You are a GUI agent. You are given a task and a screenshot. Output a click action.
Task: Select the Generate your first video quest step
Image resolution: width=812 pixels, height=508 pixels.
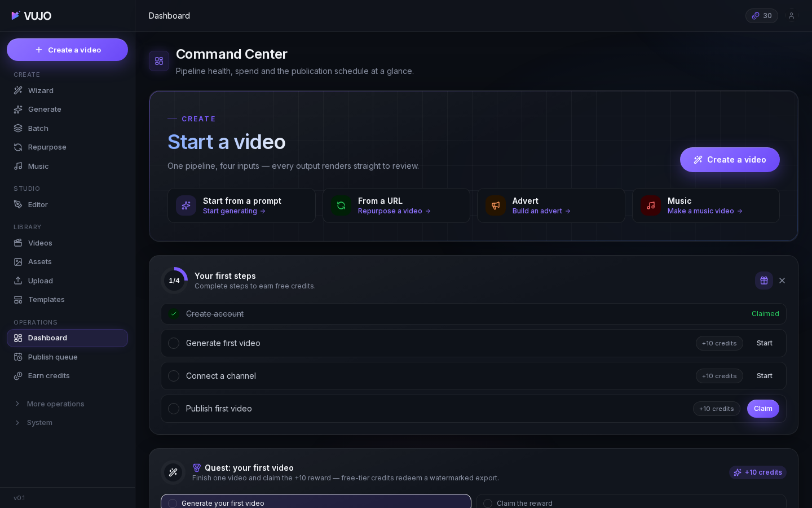click(x=316, y=502)
